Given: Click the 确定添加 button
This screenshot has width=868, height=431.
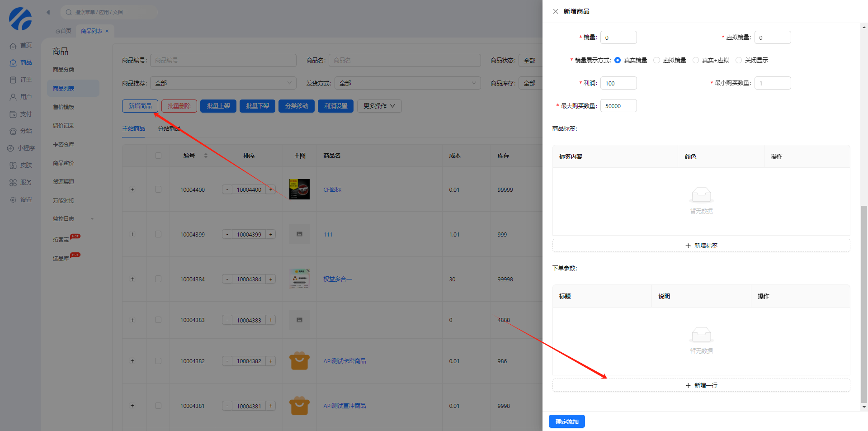Looking at the screenshot, I should coord(566,422).
